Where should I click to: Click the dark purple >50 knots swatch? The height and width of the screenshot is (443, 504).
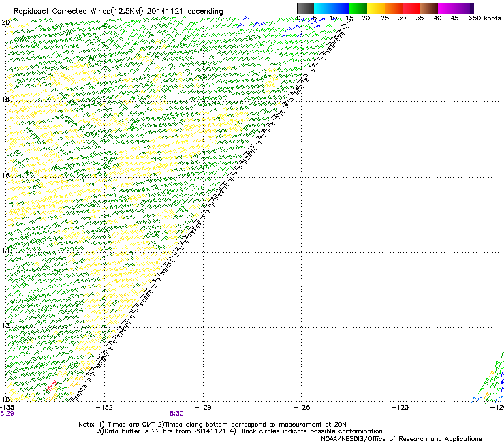[x=472, y=8]
